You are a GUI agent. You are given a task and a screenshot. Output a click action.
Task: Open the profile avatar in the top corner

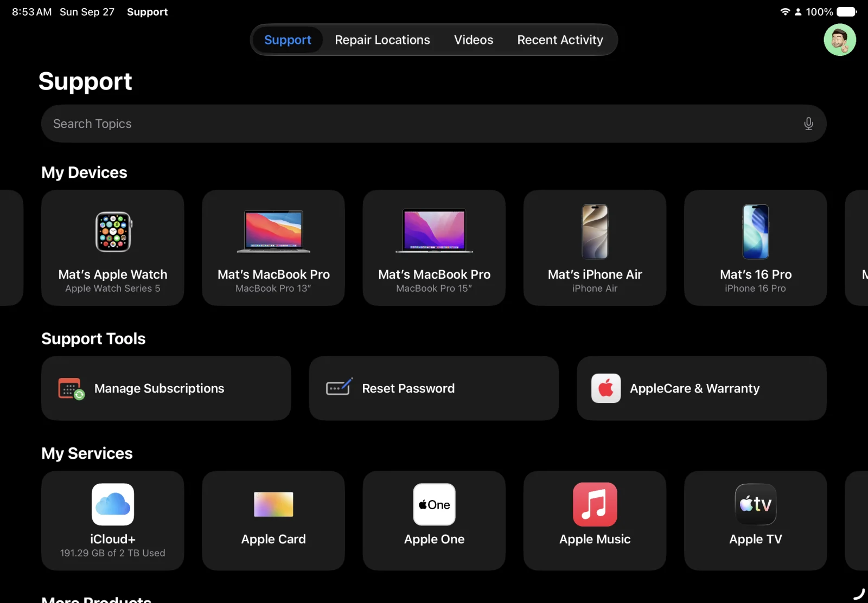click(840, 40)
